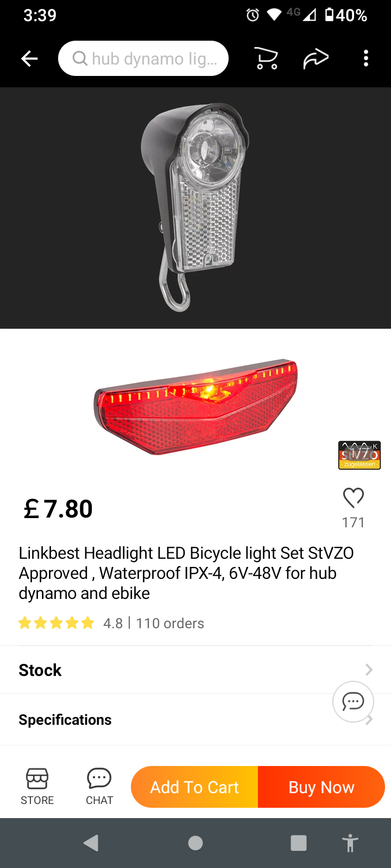The image size is (391, 868).
Task: Tap the Android home navigation button
Action: (195, 843)
